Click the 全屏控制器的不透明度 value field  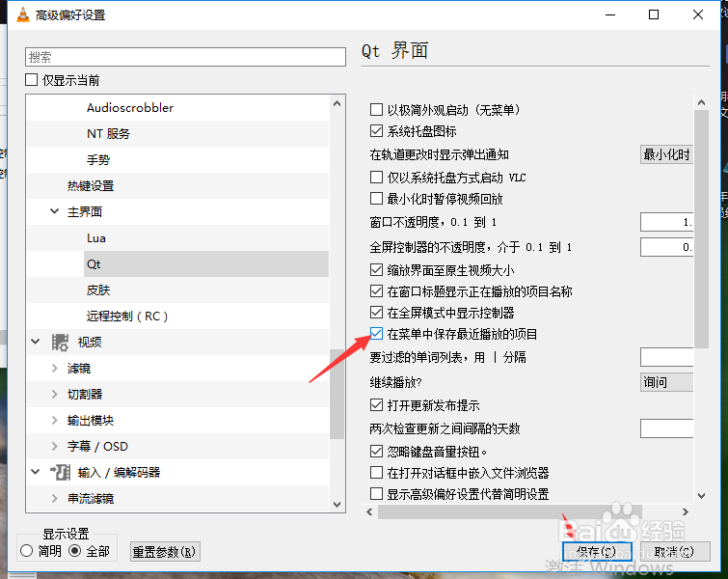(x=666, y=247)
